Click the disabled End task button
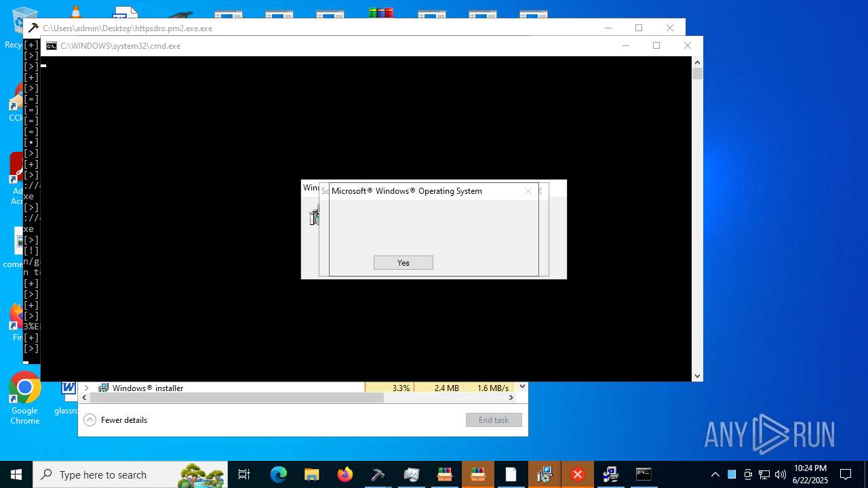 [x=494, y=420]
